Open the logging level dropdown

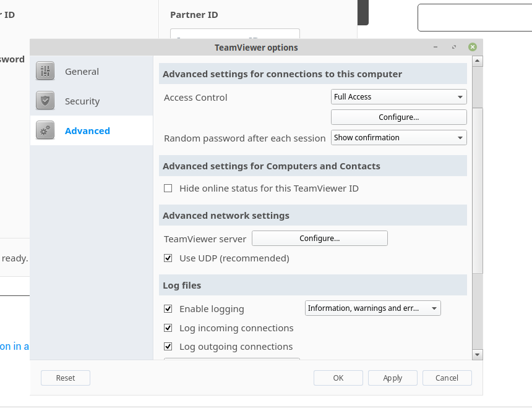click(373, 308)
